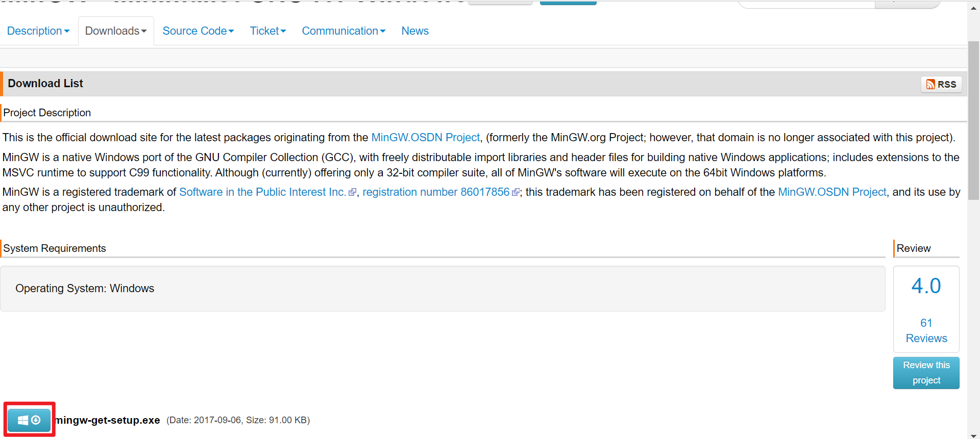Expand the Source Code menu
The width and height of the screenshot is (980, 439).
pos(198,31)
